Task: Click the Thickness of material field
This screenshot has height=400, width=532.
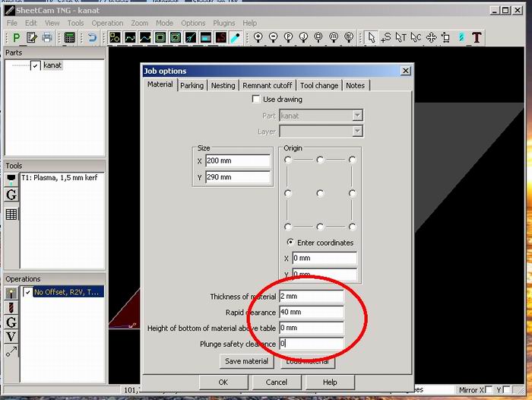Action: tap(312, 296)
